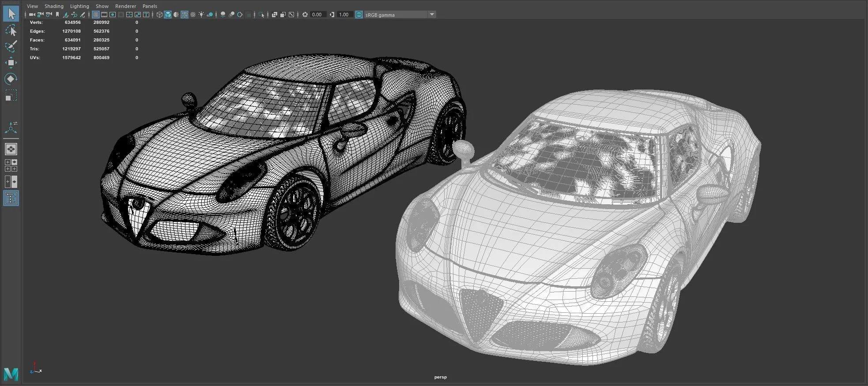Toggle Use All Lights

click(201, 15)
